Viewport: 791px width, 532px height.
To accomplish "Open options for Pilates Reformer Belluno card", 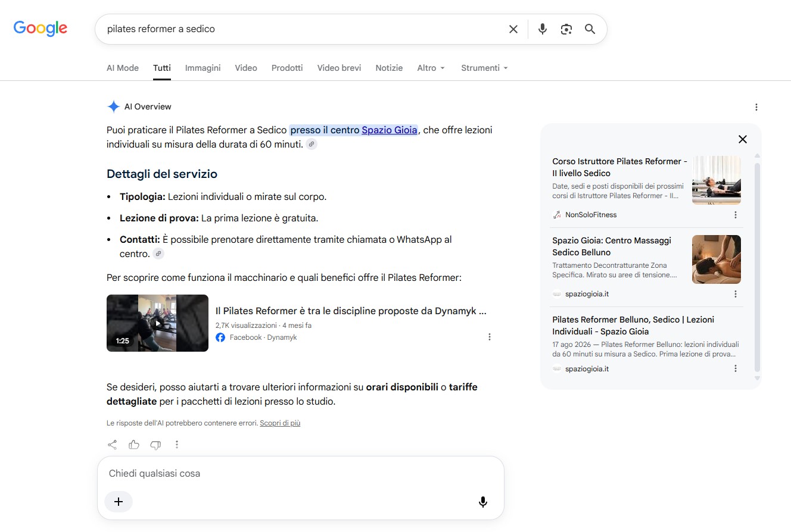I will (735, 369).
